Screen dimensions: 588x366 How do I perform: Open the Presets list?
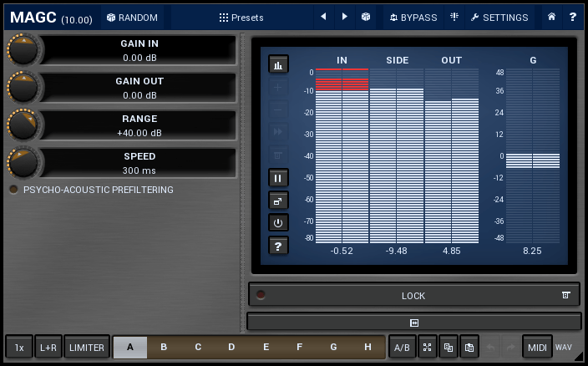[241, 17]
